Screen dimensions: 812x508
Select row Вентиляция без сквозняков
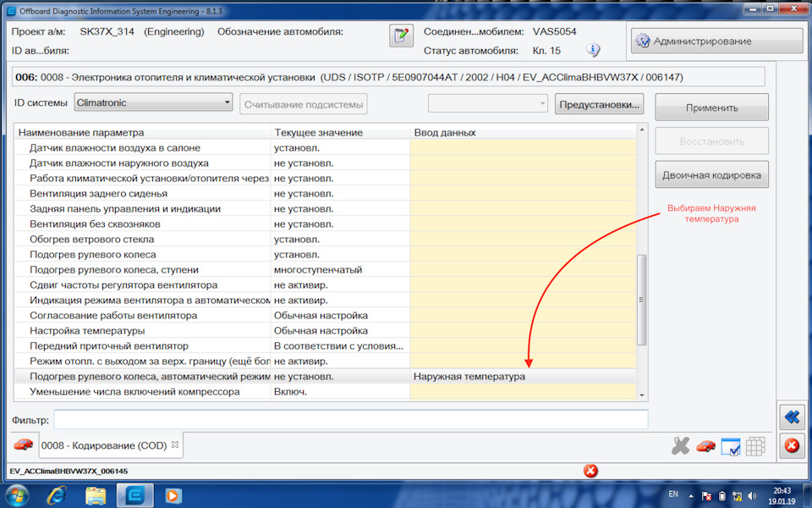(325, 224)
